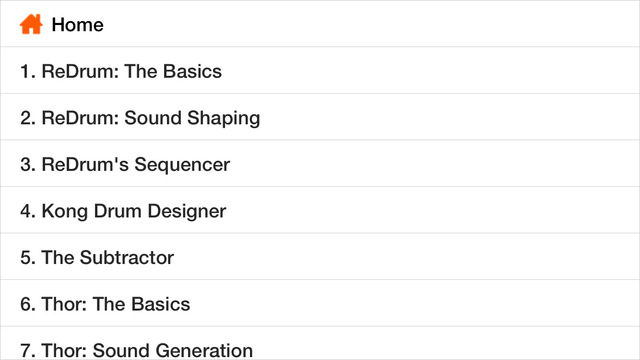Tap the 'Kong Drum Designer' lesson

pyautogui.click(x=320, y=210)
